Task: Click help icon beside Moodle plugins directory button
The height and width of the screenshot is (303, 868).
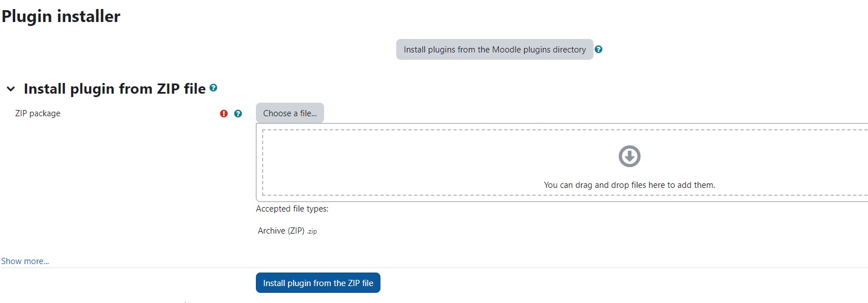Action: point(599,50)
